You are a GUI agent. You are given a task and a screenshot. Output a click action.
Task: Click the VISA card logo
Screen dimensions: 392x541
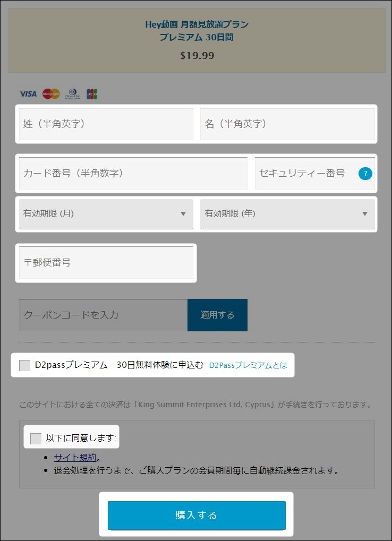pos(28,93)
